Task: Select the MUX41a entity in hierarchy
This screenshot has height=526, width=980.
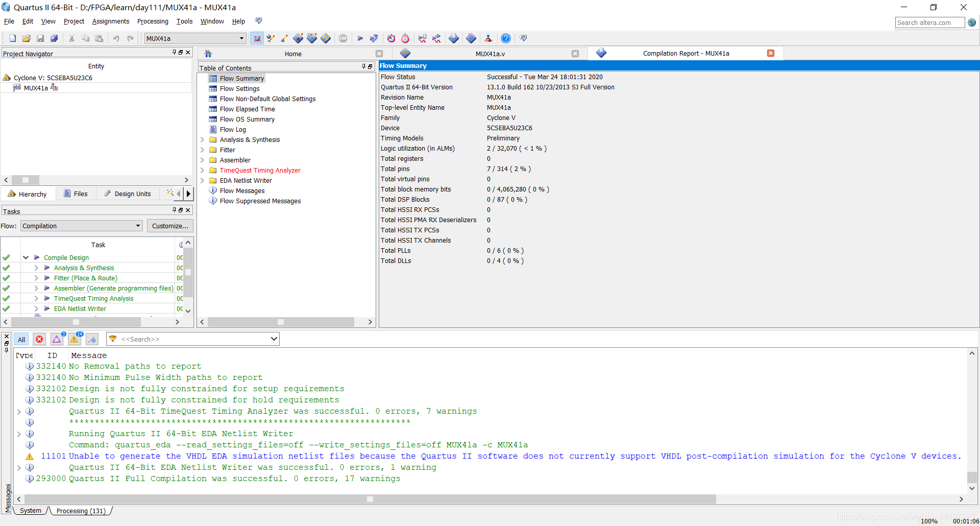Action: point(36,88)
